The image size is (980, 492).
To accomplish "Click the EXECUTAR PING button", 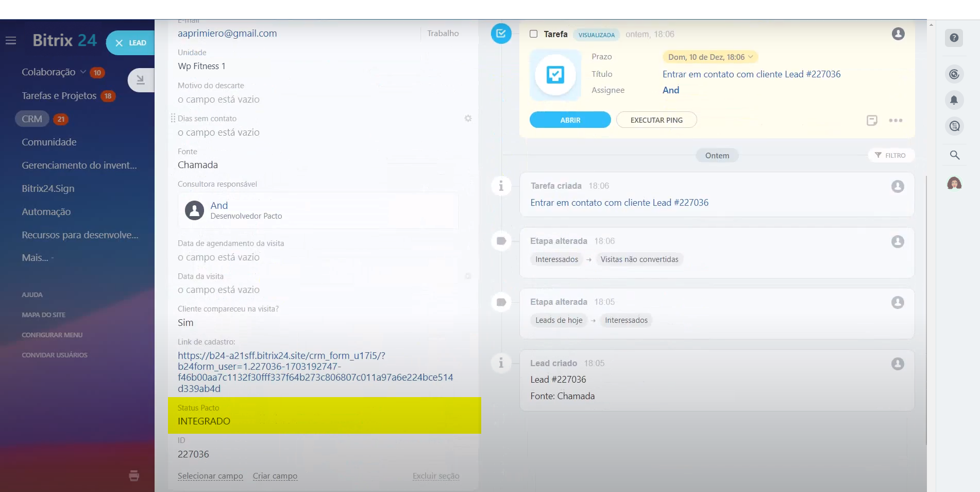I will click(656, 120).
